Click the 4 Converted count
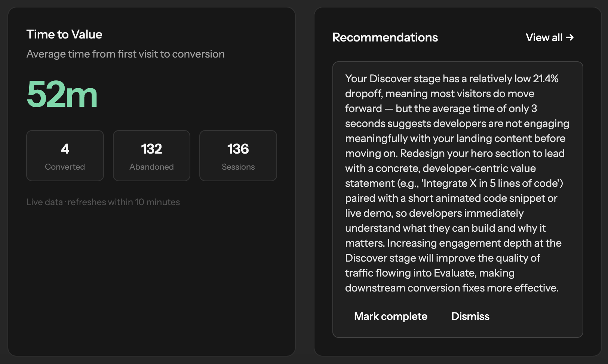Screen dimensions: 608x364 (65, 149)
